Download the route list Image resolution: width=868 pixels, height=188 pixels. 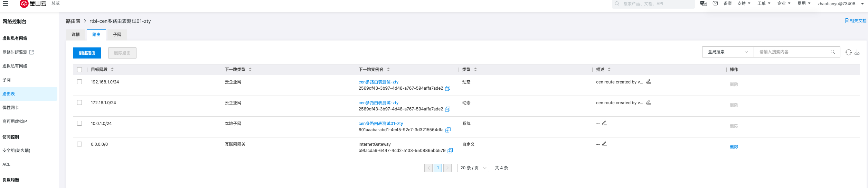pyautogui.click(x=857, y=52)
